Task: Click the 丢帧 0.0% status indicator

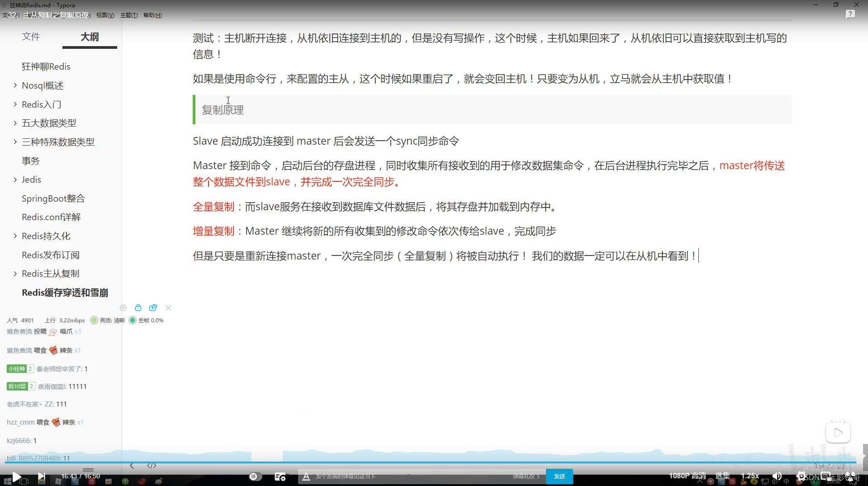Action: (146, 320)
